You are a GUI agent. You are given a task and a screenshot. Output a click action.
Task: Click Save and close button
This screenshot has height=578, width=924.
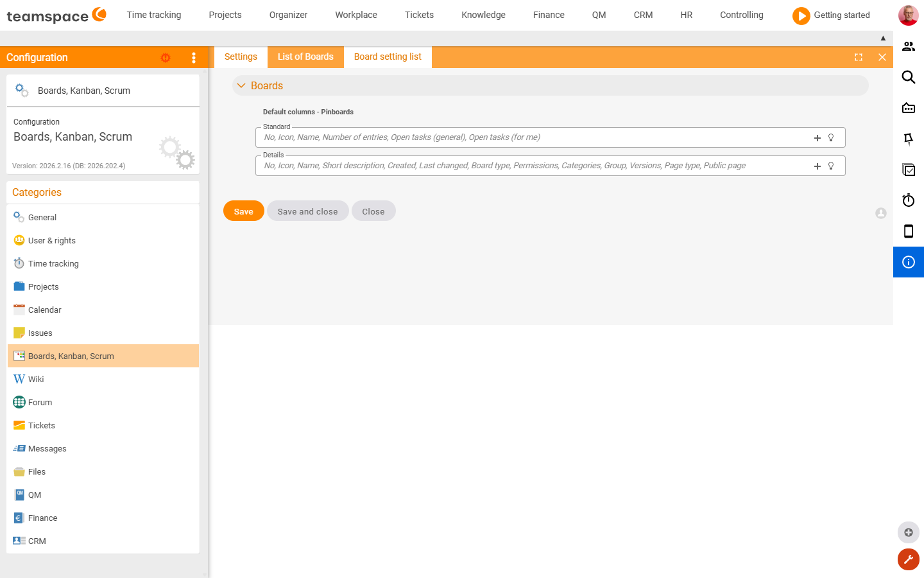click(x=308, y=211)
